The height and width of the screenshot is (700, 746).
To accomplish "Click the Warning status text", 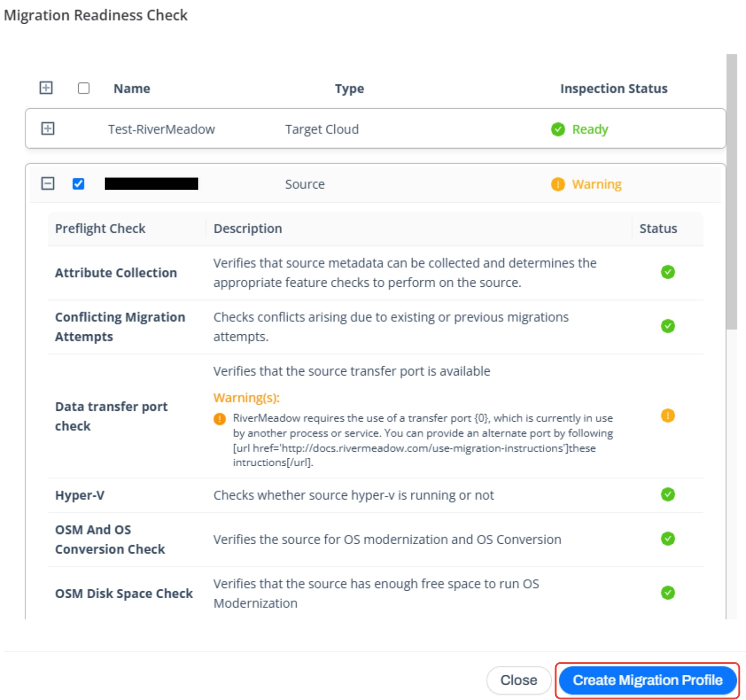I will pos(596,184).
